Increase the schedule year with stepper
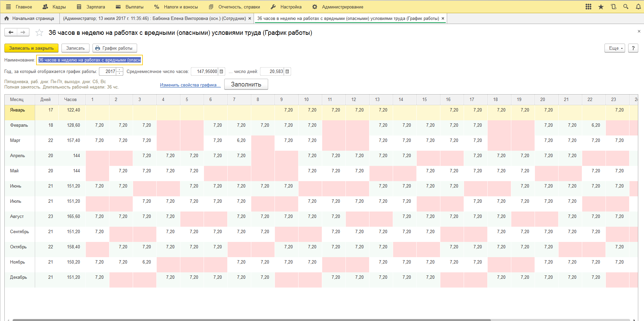The height and width of the screenshot is (321, 644). click(x=120, y=70)
